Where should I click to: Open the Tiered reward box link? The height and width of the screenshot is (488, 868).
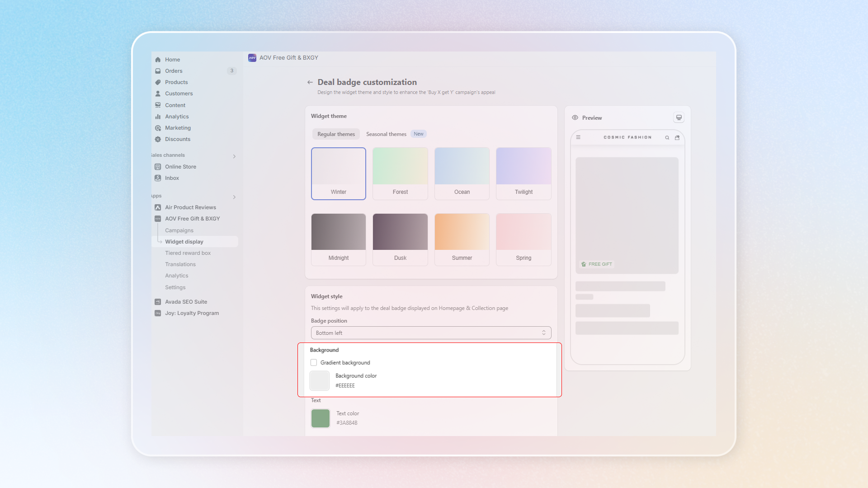click(x=188, y=253)
